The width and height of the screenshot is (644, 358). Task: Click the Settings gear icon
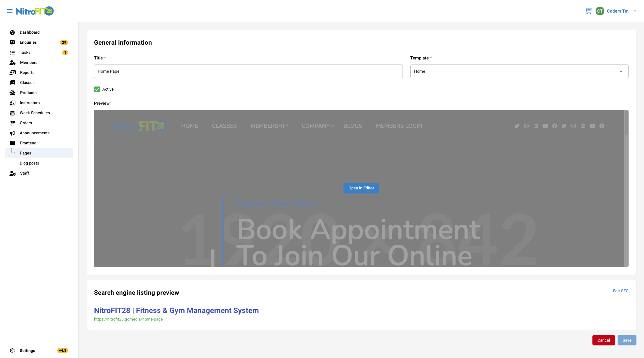(13, 350)
